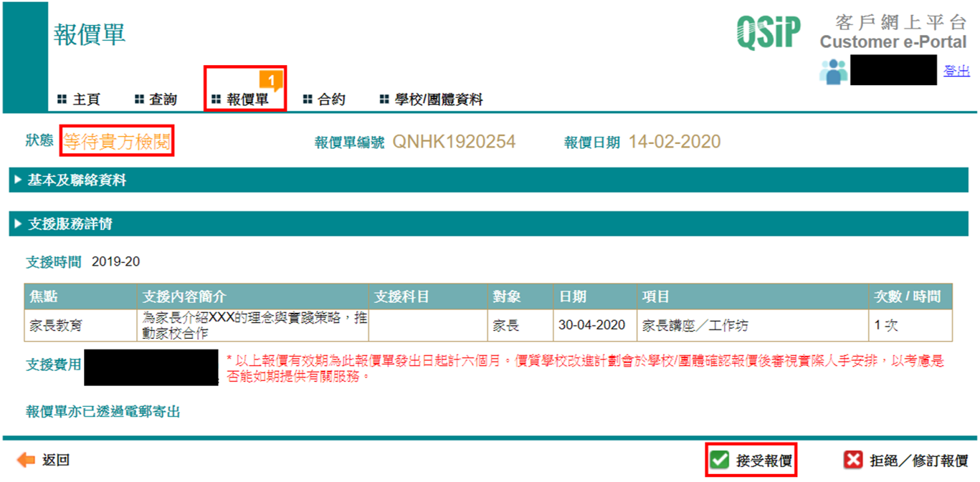980x482 pixels.
Task: Click the 家長教育 focus cell
Action: coord(80,325)
